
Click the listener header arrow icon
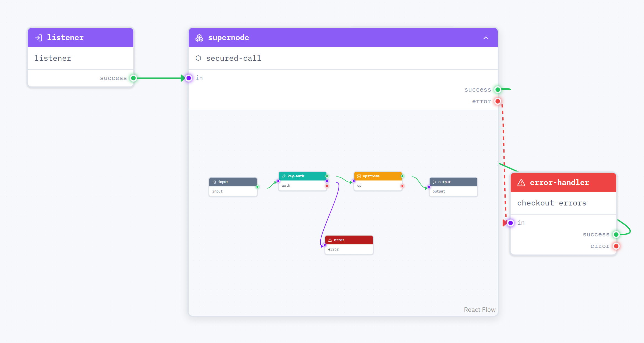39,38
